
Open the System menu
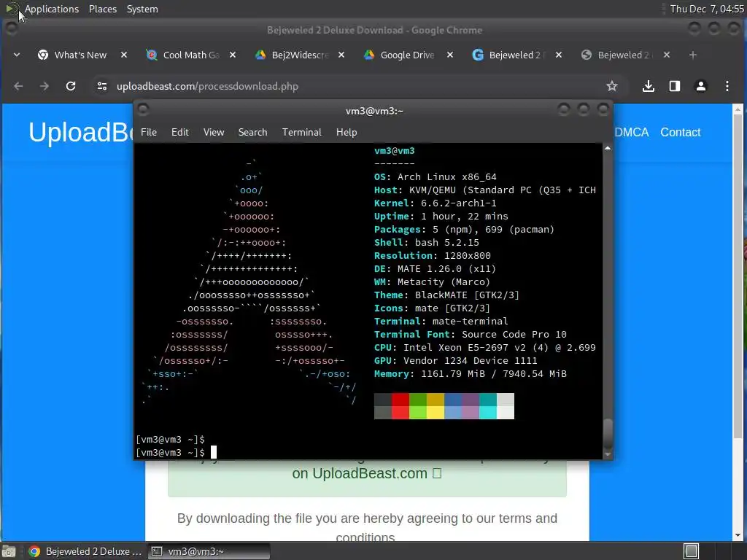pos(142,9)
